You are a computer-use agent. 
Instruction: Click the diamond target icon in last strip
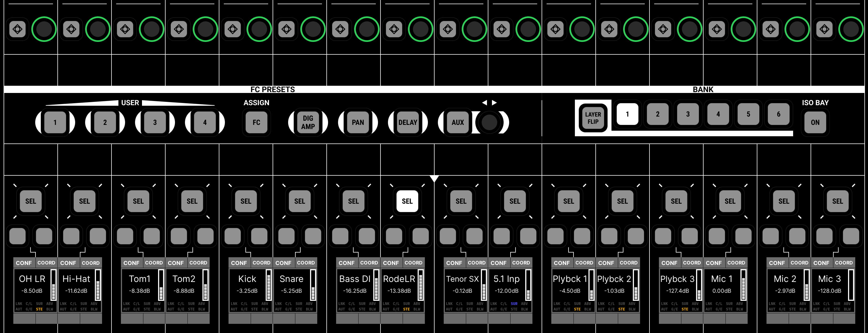click(x=824, y=29)
